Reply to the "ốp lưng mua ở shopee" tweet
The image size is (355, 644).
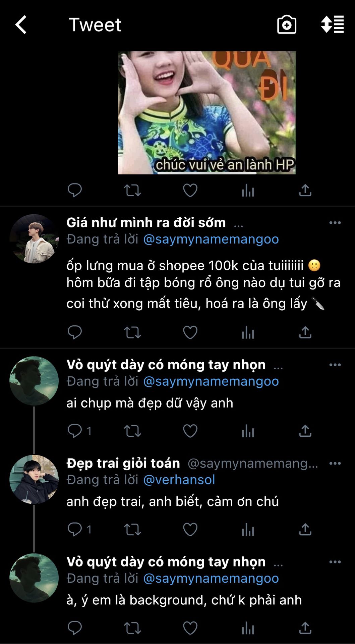[x=74, y=332]
